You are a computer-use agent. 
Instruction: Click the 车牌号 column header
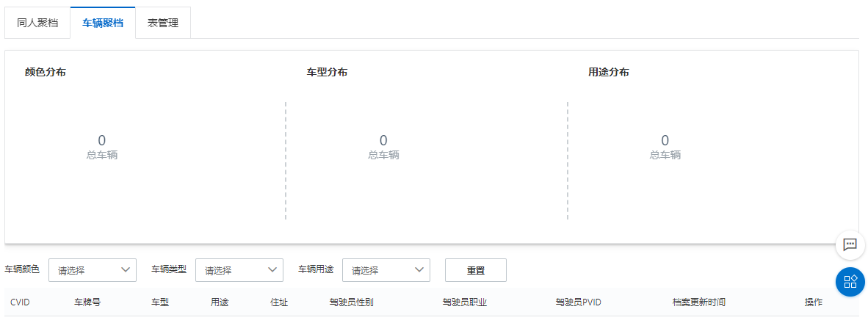click(x=87, y=302)
